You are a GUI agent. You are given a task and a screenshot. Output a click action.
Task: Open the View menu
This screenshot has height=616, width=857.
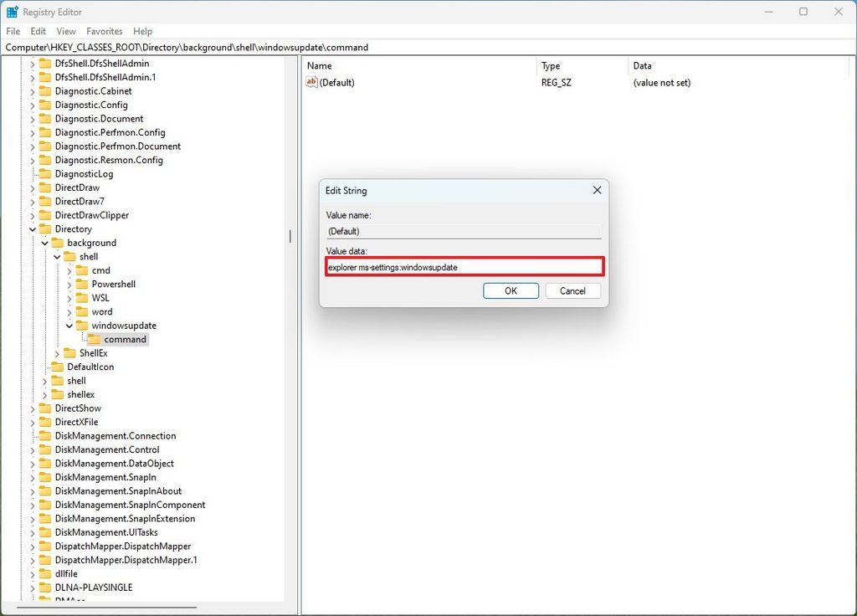65,30
